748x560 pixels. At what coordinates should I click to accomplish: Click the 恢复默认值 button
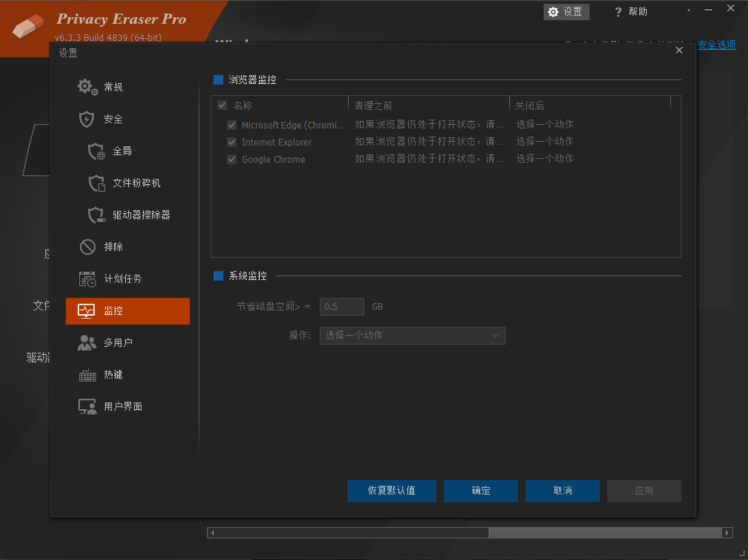coord(391,491)
